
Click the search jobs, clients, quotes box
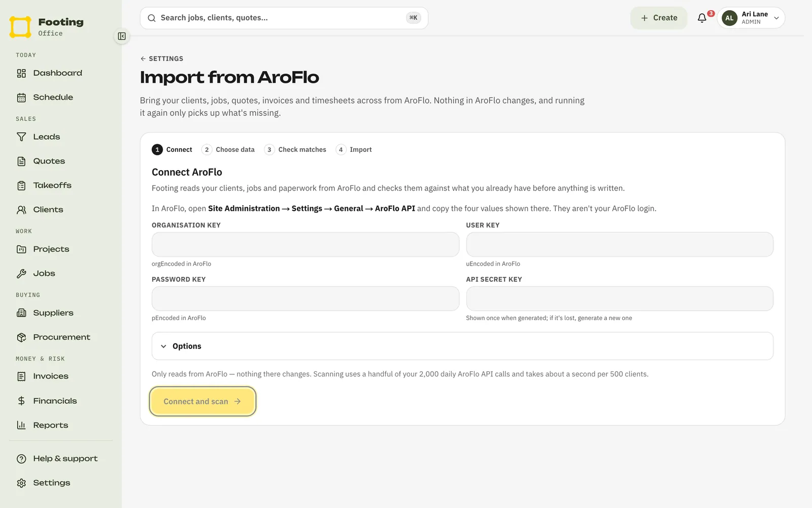pyautogui.click(x=284, y=18)
